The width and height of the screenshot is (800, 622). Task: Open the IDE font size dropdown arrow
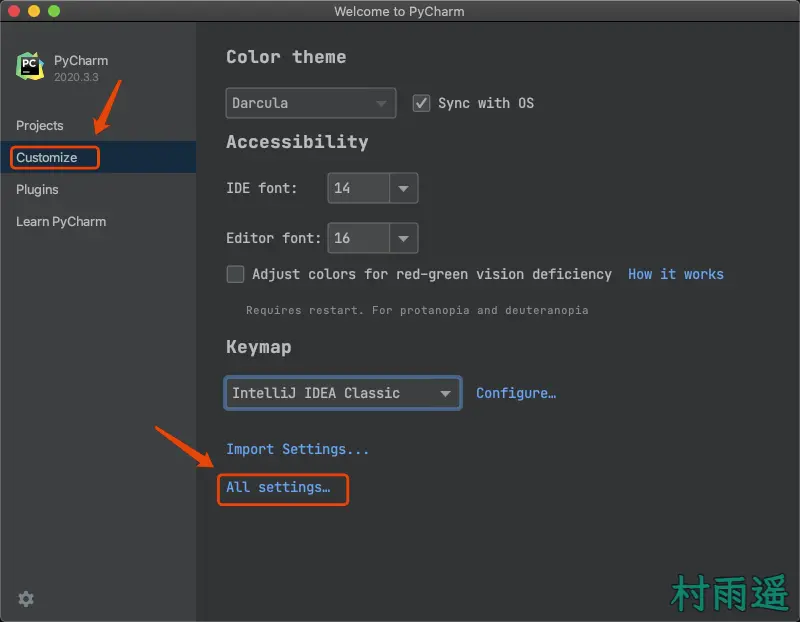click(x=403, y=188)
